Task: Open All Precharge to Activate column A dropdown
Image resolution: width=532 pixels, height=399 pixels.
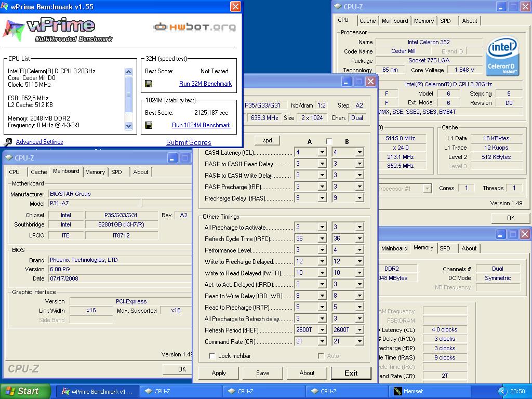Action: 322,227
